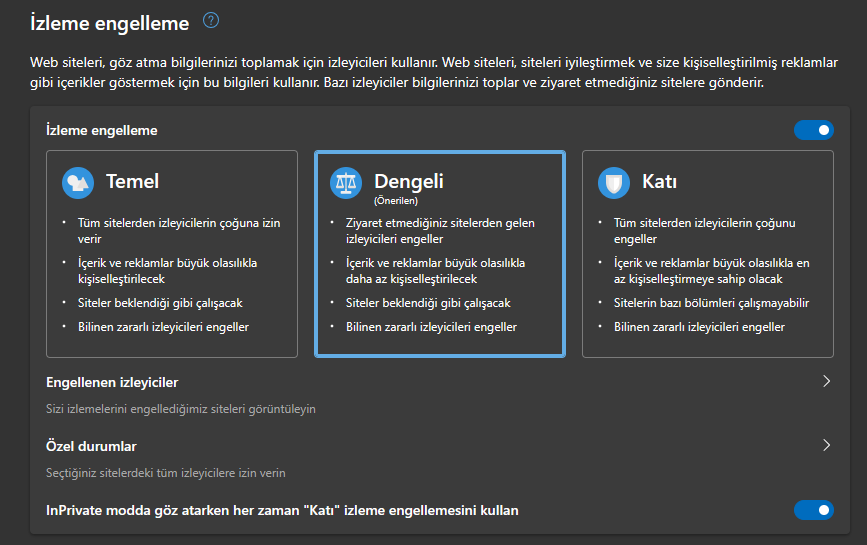Open the Özel durumlar label
Image resolution: width=867 pixels, height=545 pixels.
click(x=91, y=446)
